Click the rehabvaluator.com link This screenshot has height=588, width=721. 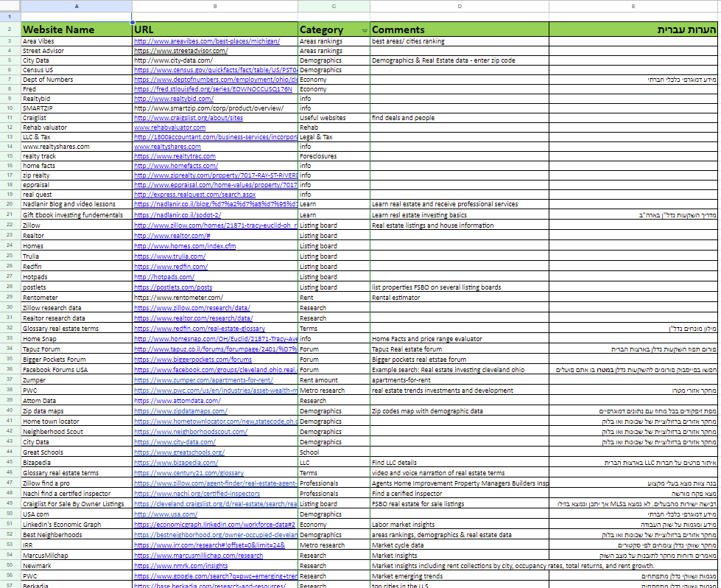click(x=169, y=127)
